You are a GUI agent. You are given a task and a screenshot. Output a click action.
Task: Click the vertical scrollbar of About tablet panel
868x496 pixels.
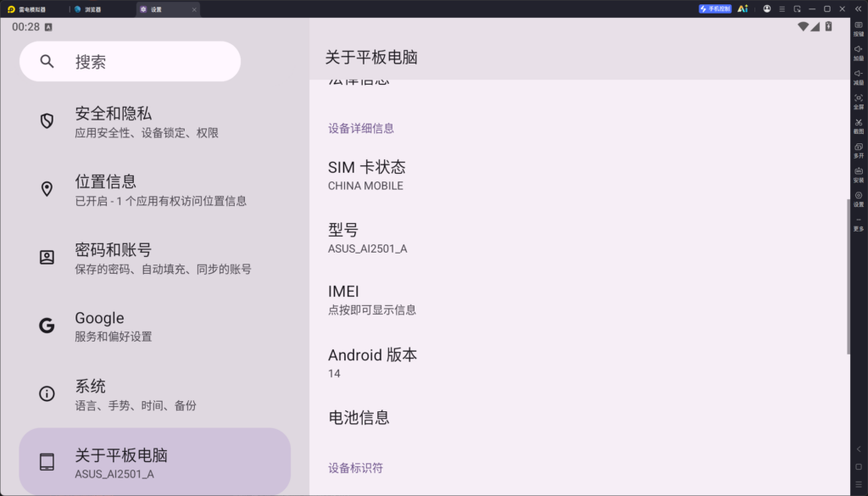click(848, 276)
